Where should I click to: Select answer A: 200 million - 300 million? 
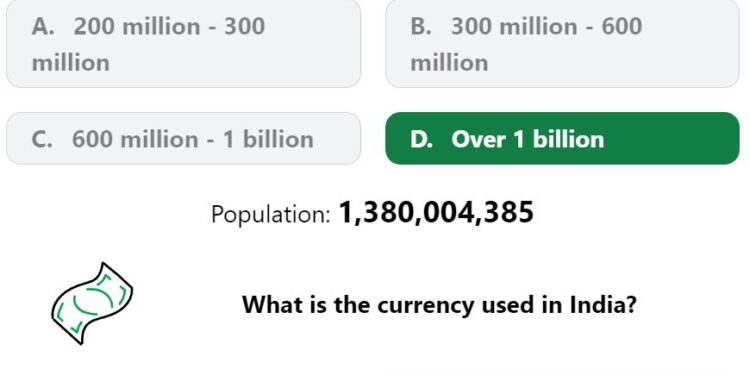[x=183, y=44]
